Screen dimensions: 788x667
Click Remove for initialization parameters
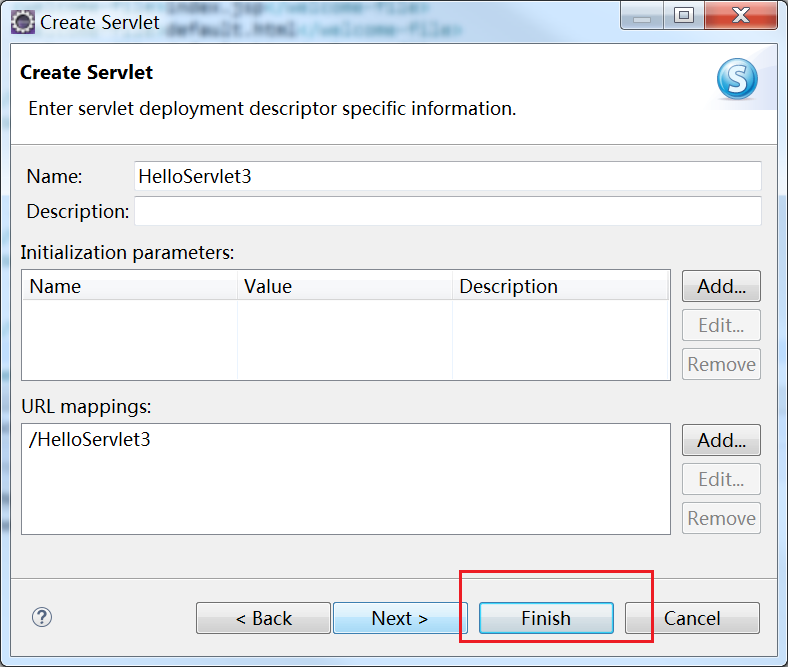[x=721, y=364]
